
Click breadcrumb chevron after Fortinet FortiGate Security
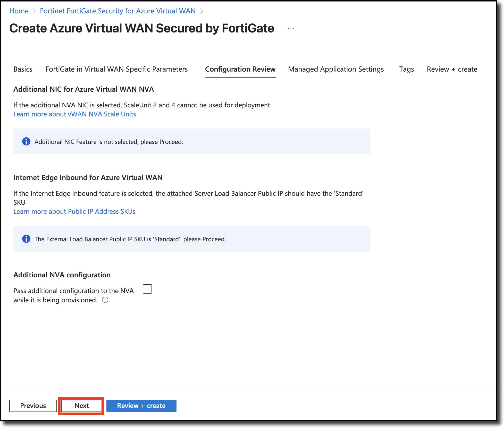coord(201,11)
